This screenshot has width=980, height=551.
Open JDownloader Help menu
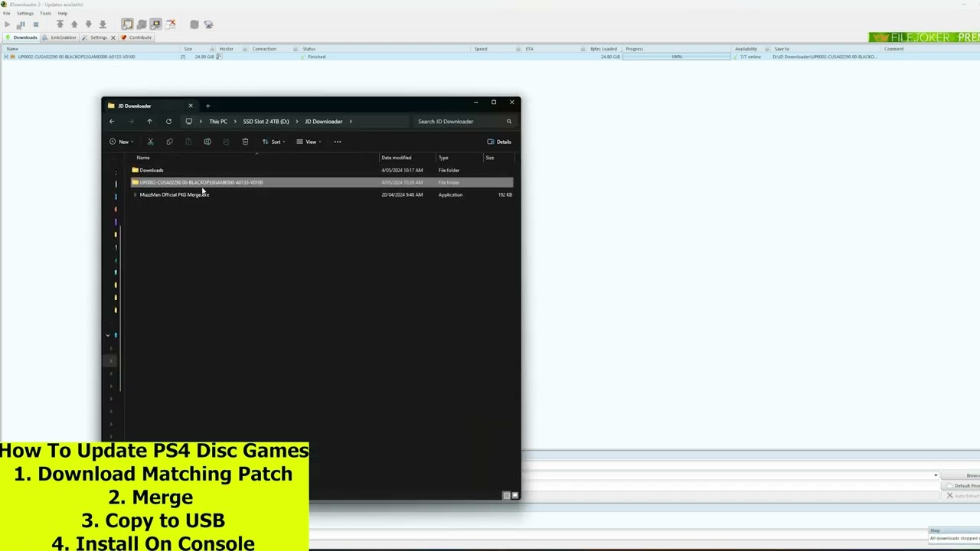63,13
